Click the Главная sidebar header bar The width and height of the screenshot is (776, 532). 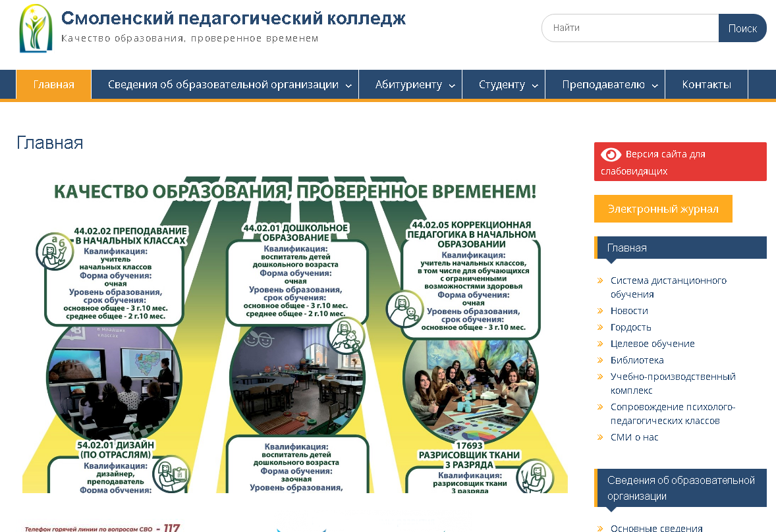[x=680, y=248]
